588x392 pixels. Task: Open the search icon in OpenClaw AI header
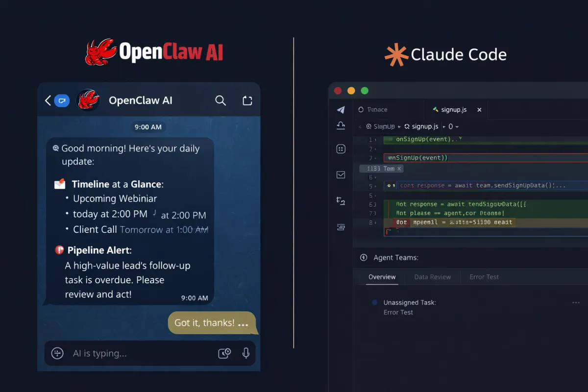pyautogui.click(x=220, y=100)
